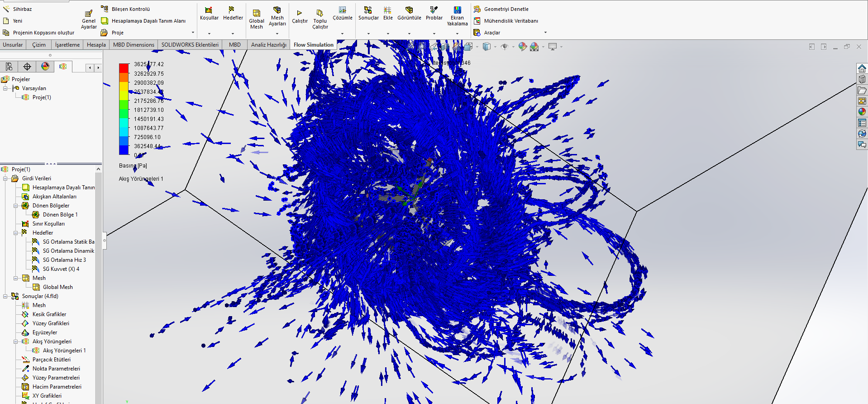This screenshot has width=868, height=404.
Task: Switch to the Analiz Hazırlığı tab
Action: tap(268, 45)
